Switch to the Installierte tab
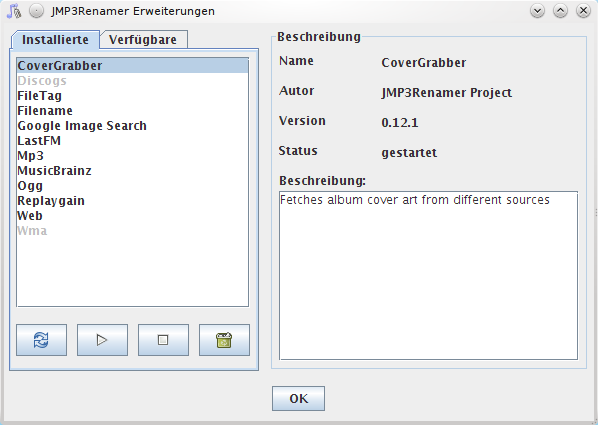Image resolution: width=598 pixels, height=425 pixels. [x=55, y=40]
